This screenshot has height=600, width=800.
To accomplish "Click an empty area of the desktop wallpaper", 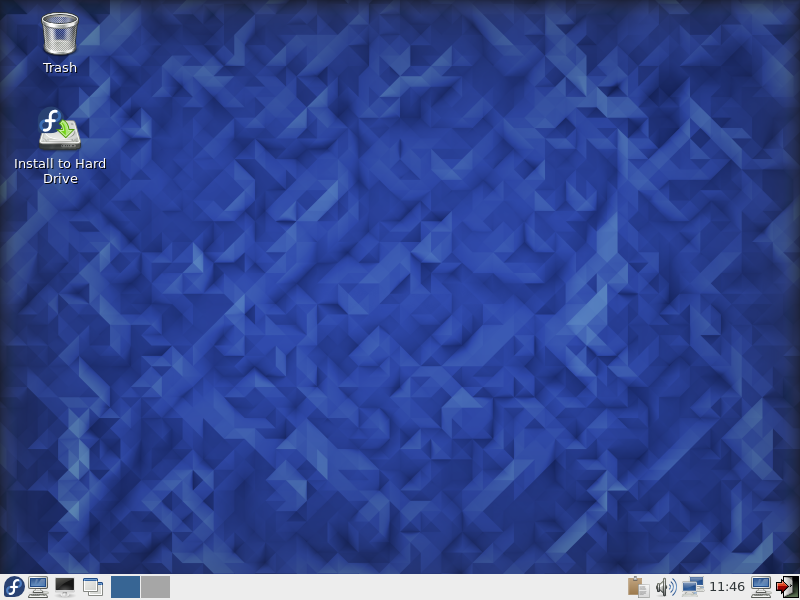I will [400, 300].
